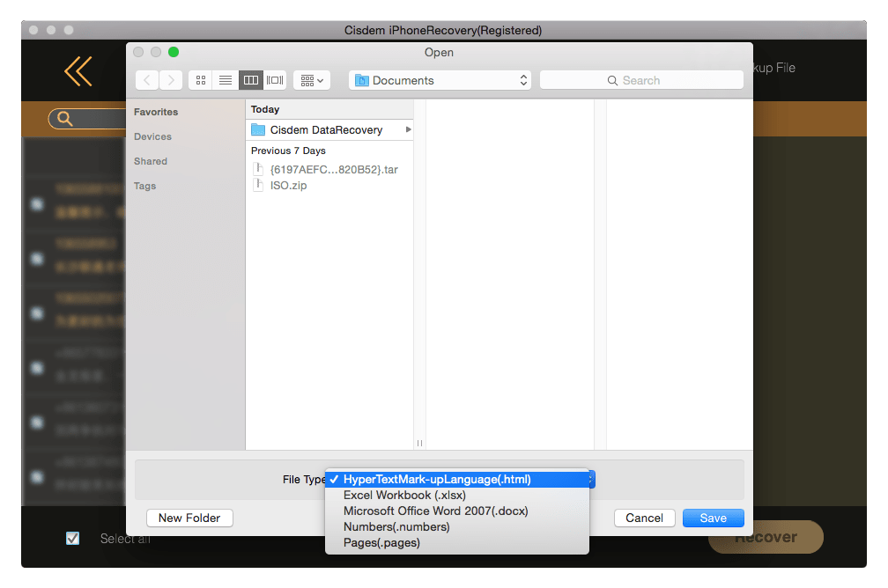
Task: Focus the Search field in Open dialog
Action: tap(641, 80)
